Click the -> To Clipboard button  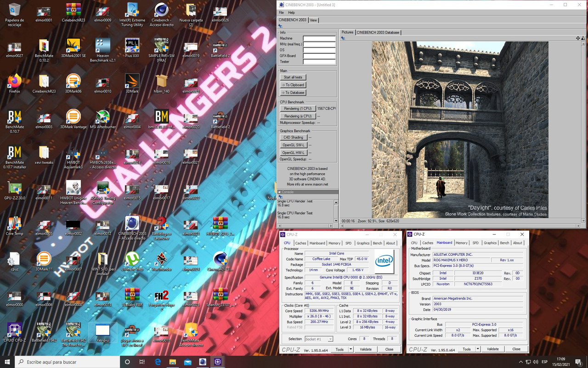tap(293, 85)
